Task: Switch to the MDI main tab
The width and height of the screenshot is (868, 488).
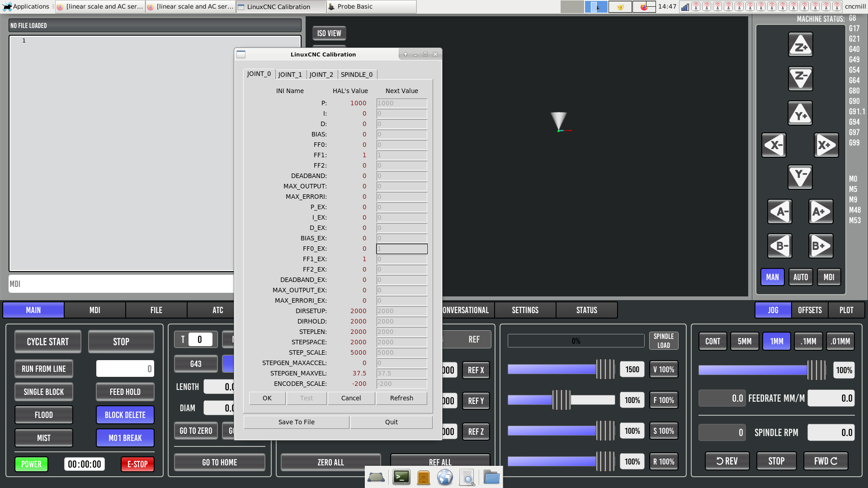Action: 95,310
